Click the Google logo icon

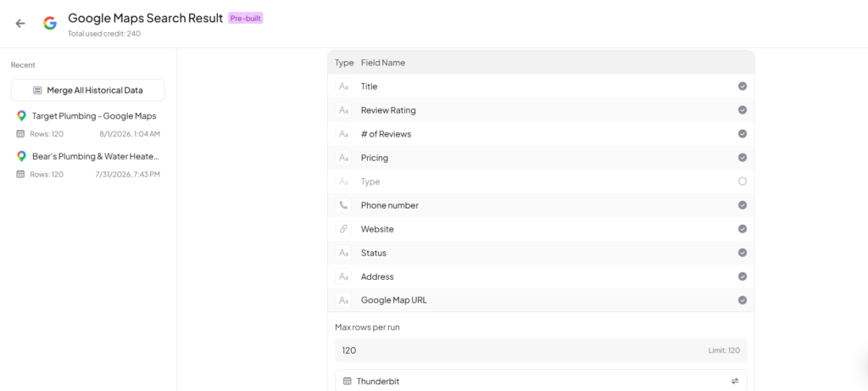tap(50, 23)
